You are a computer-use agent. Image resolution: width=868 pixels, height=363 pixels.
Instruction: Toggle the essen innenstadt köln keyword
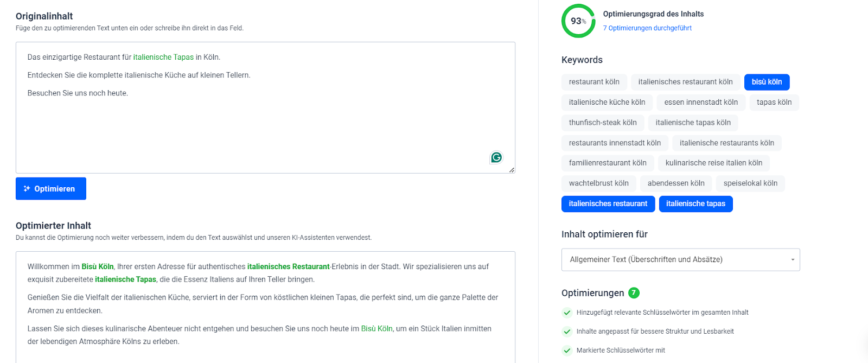(x=701, y=102)
